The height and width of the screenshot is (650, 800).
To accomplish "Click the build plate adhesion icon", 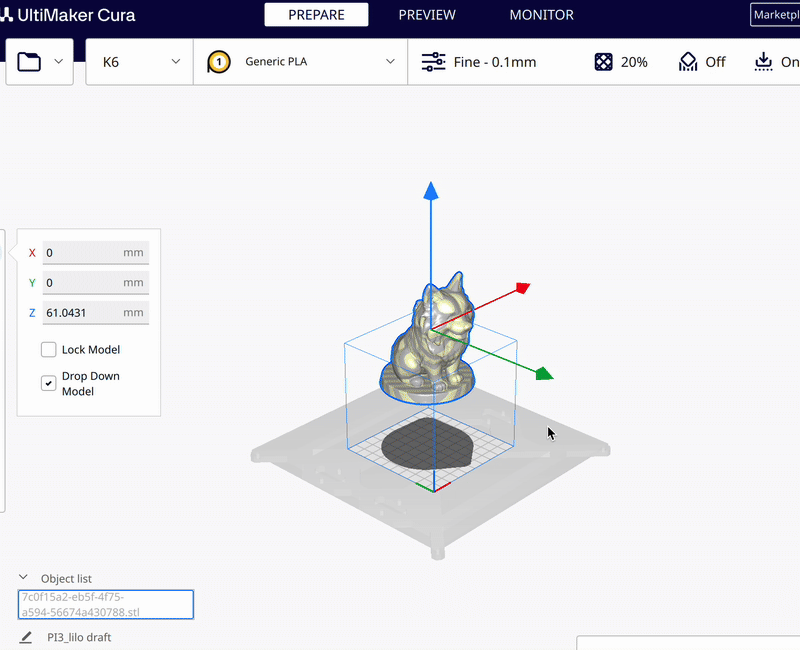I will coord(764,62).
